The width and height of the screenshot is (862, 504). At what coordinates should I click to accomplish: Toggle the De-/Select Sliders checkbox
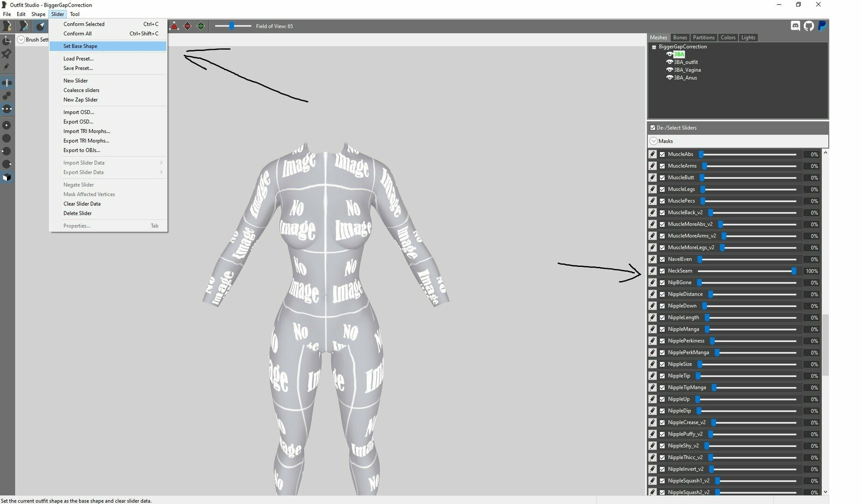pyautogui.click(x=652, y=127)
